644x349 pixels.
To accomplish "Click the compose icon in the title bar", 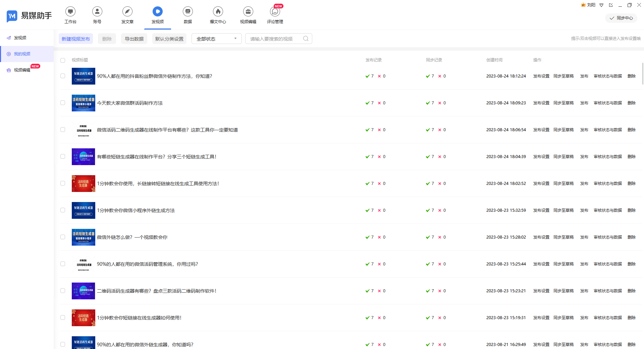I will click(611, 5).
